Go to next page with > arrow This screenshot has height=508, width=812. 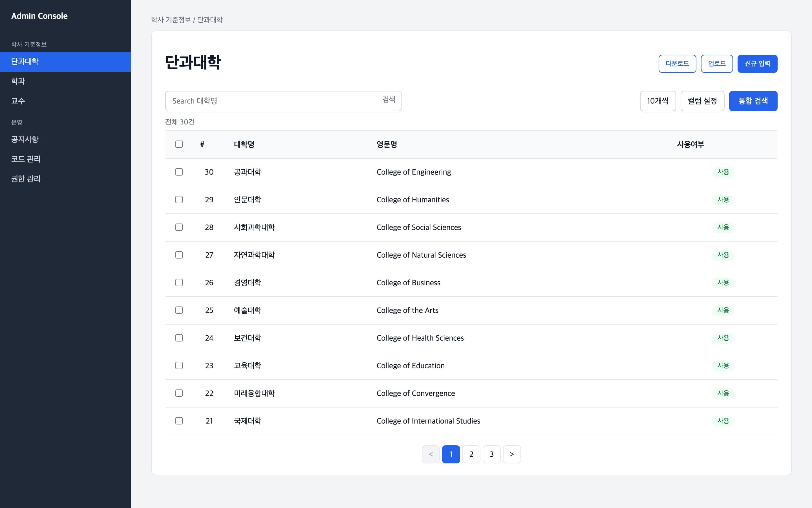[512, 454]
